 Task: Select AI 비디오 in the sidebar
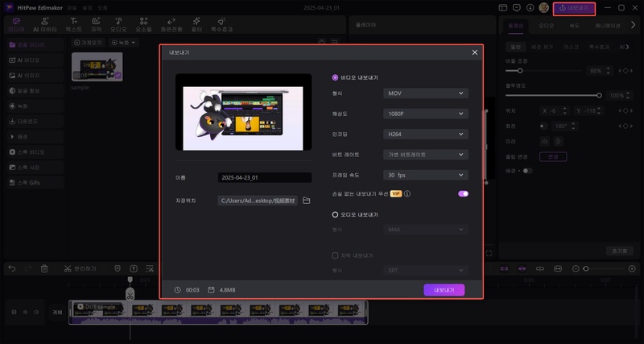pyautogui.click(x=35, y=60)
